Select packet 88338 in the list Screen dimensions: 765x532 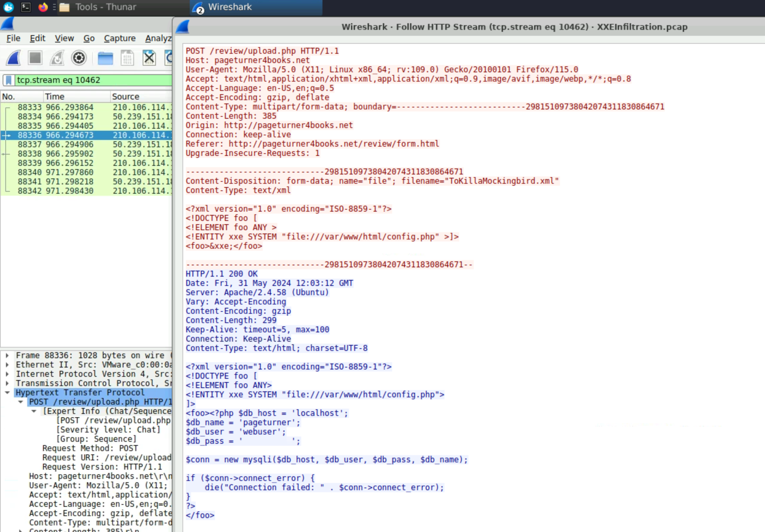click(86, 154)
